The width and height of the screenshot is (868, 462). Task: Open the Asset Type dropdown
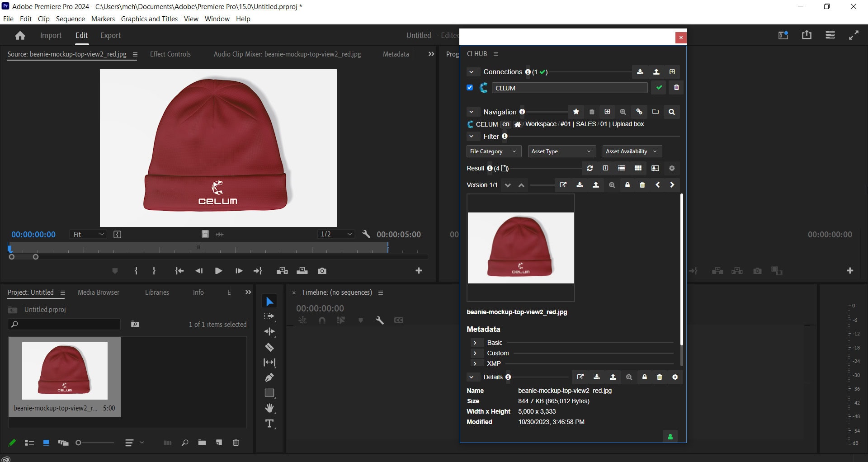[561, 151]
